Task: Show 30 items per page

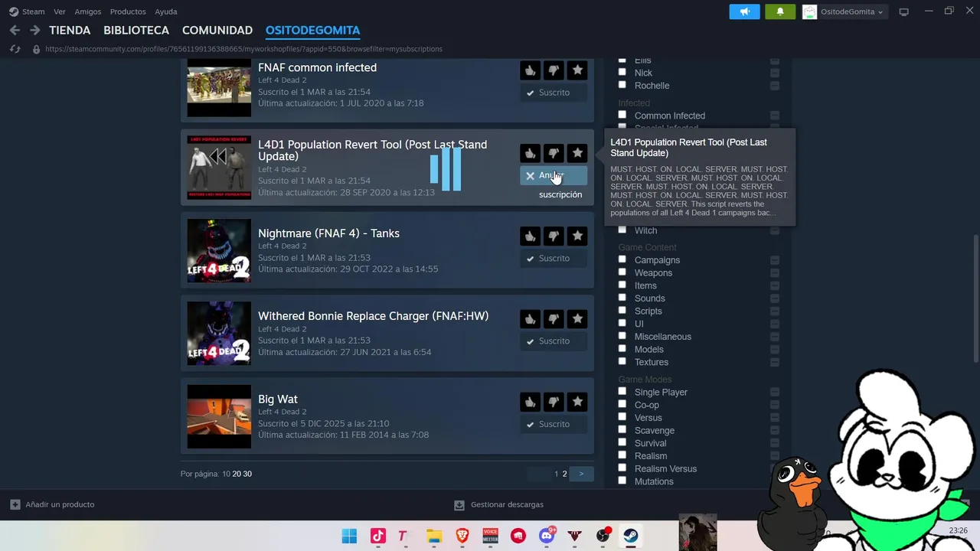Action: click(247, 474)
